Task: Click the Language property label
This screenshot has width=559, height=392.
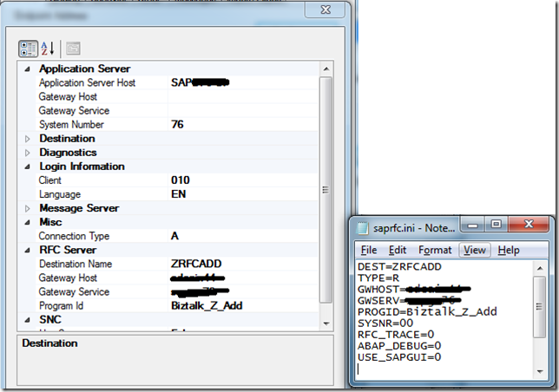Action: click(60, 194)
